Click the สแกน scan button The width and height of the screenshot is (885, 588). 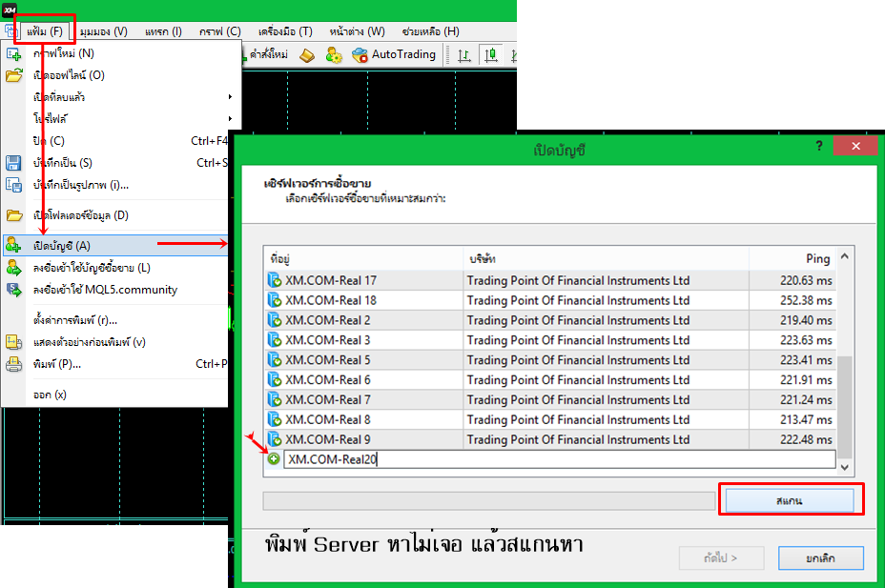(x=789, y=500)
